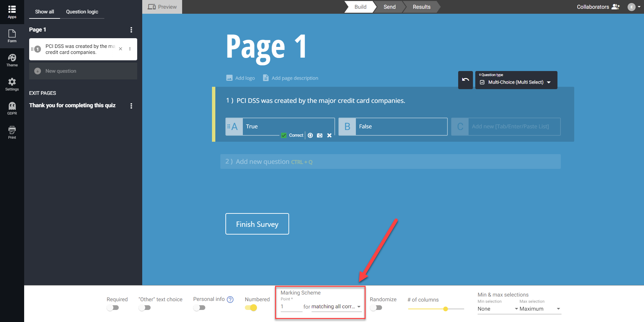This screenshot has height=322, width=644.
Task: Click the plus icon beside New question
Action: pyautogui.click(x=38, y=71)
